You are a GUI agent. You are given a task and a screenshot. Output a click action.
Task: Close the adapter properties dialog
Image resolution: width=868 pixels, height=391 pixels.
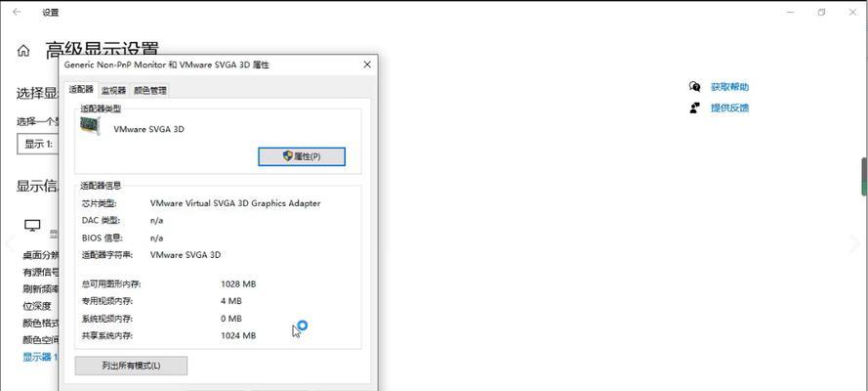click(367, 65)
